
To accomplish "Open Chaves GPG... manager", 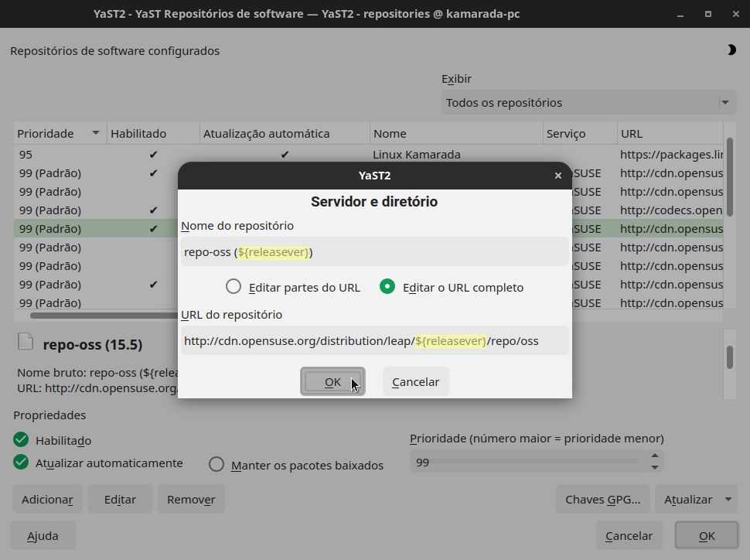I will 602,499.
